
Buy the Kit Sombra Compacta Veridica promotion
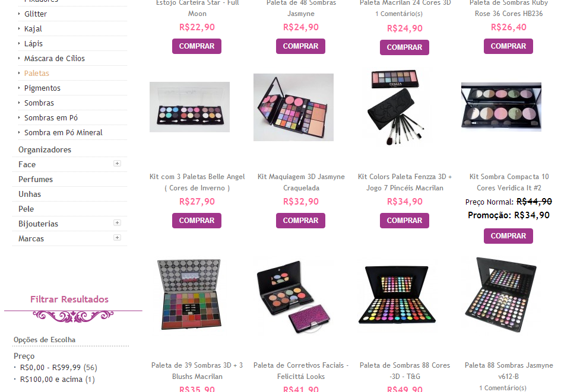[x=508, y=236]
